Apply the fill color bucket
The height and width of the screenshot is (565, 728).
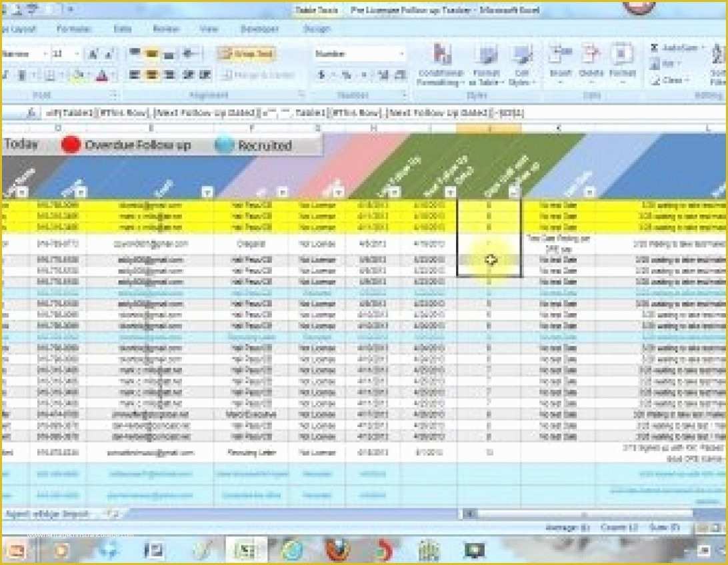[x=78, y=75]
